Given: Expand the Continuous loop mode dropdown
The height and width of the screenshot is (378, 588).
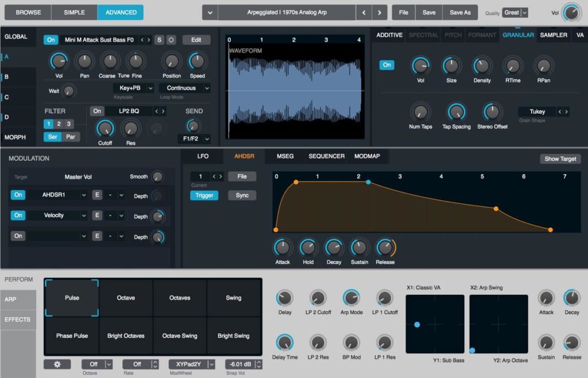Looking at the screenshot, I should point(184,88).
